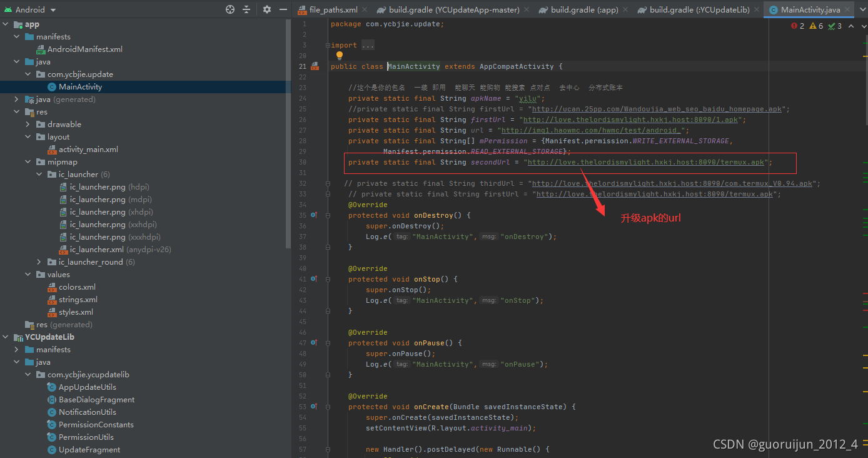Click the termux.apk URL in secondUrl line
Viewport: 868px width, 458px height.
[x=646, y=162]
